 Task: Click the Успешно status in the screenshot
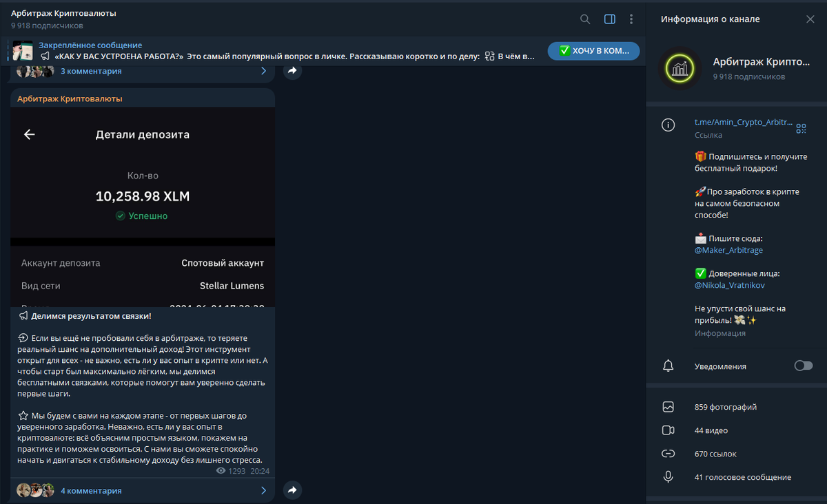[143, 216]
